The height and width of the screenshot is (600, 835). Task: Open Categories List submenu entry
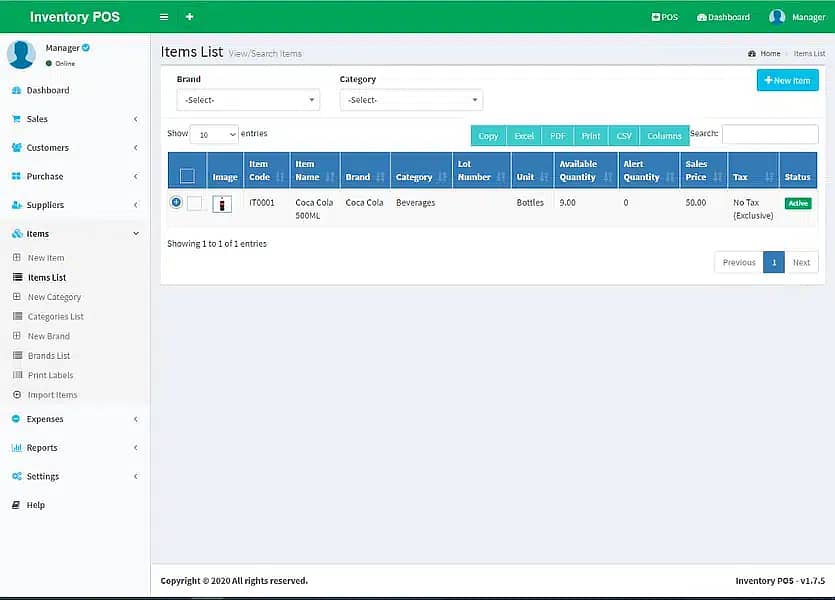(55, 317)
